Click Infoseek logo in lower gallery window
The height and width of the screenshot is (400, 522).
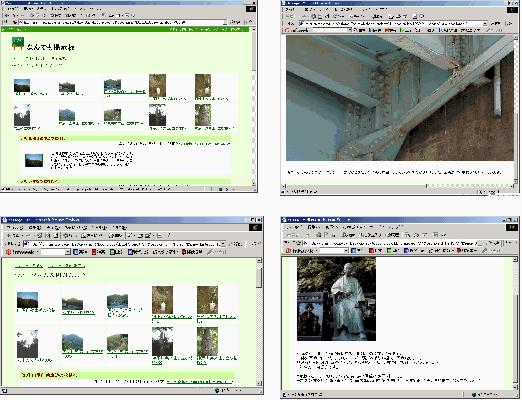[x=20, y=252]
